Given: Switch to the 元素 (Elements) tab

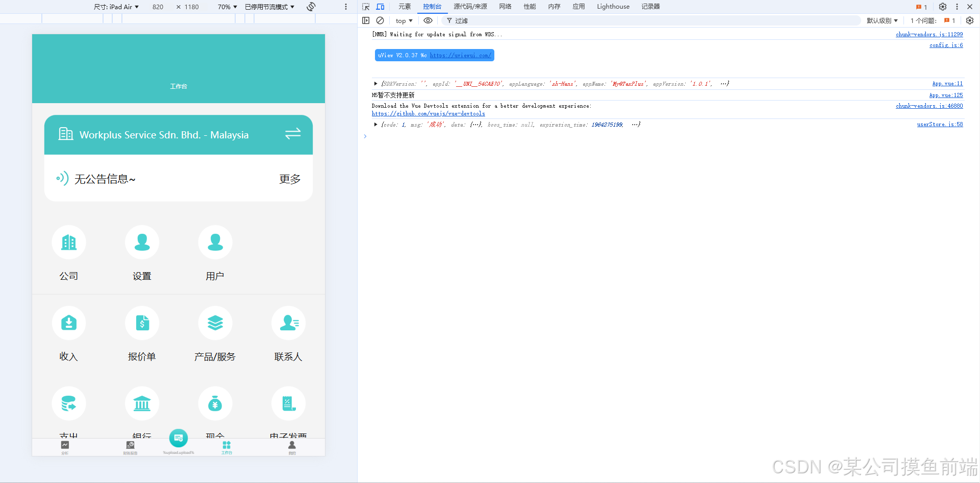Looking at the screenshot, I should (x=405, y=7).
